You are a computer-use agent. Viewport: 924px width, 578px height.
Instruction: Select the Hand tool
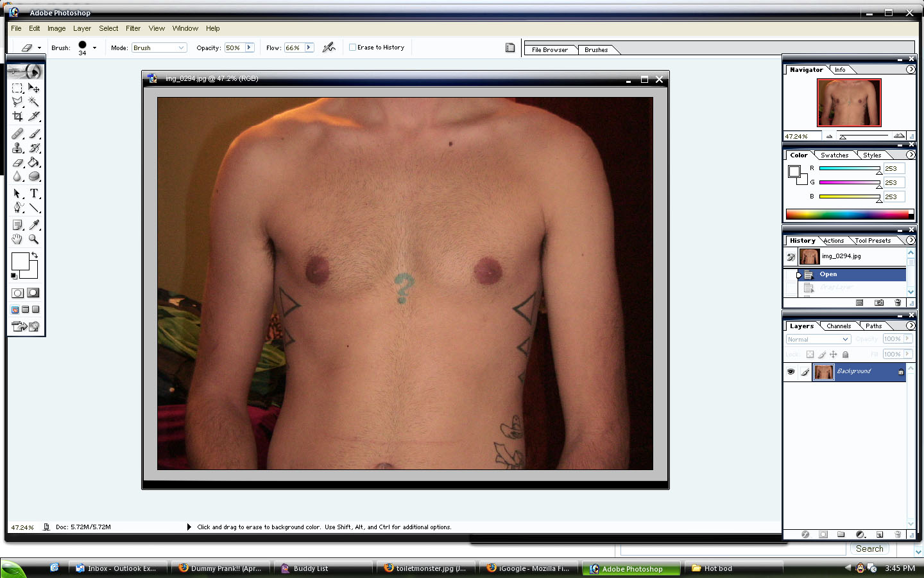click(17, 239)
